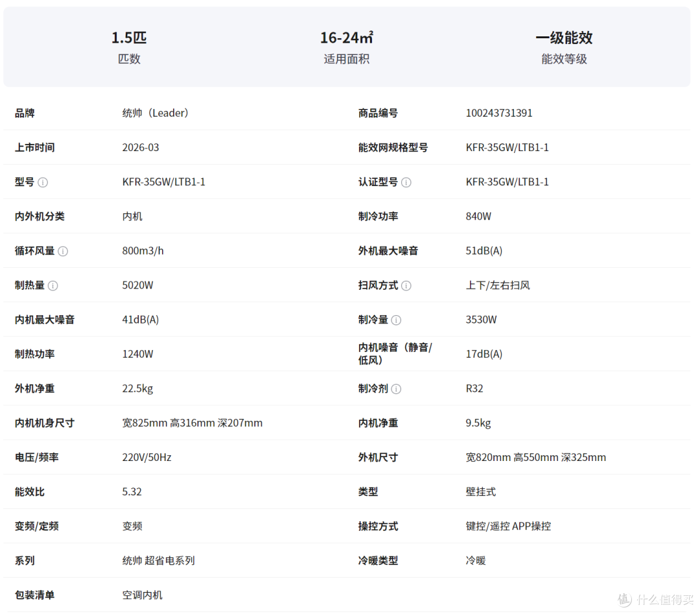Select indoor unit weight 9.5kg
Screen dimensions: 700x614
click(x=478, y=423)
